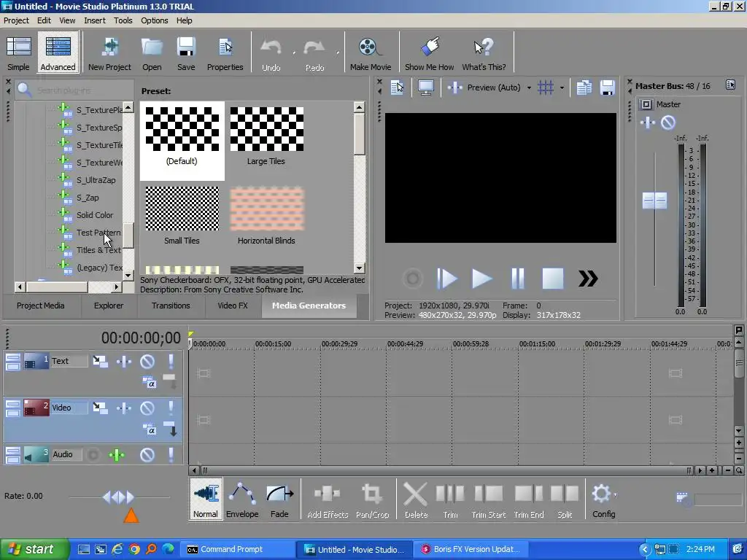Select the Test Pattern generator
The image size is (747, 560).
pyautogui.click(x=98, y=233)
